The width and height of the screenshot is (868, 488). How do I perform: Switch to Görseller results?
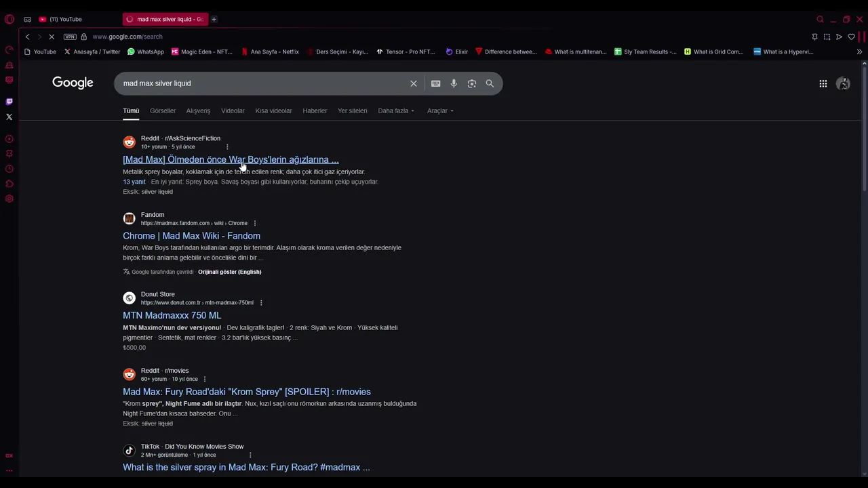pyautogui.click(x=163, y=110)
